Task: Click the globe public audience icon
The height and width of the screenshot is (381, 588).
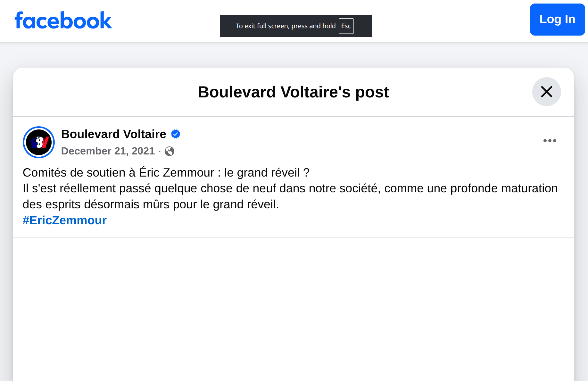Action: [170, 151]
